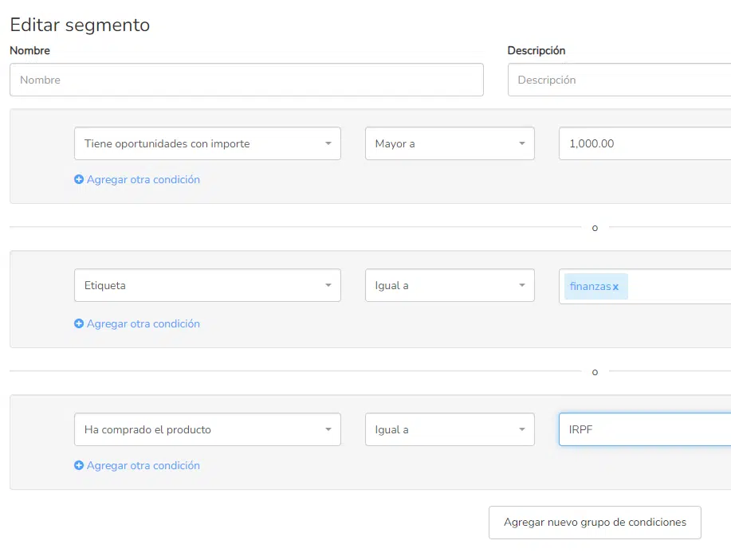The width and height of the screenshot is (731, 560).
Task: Click 'Agregar otra condición' in Etiqueta group
Action: [143, 323]
